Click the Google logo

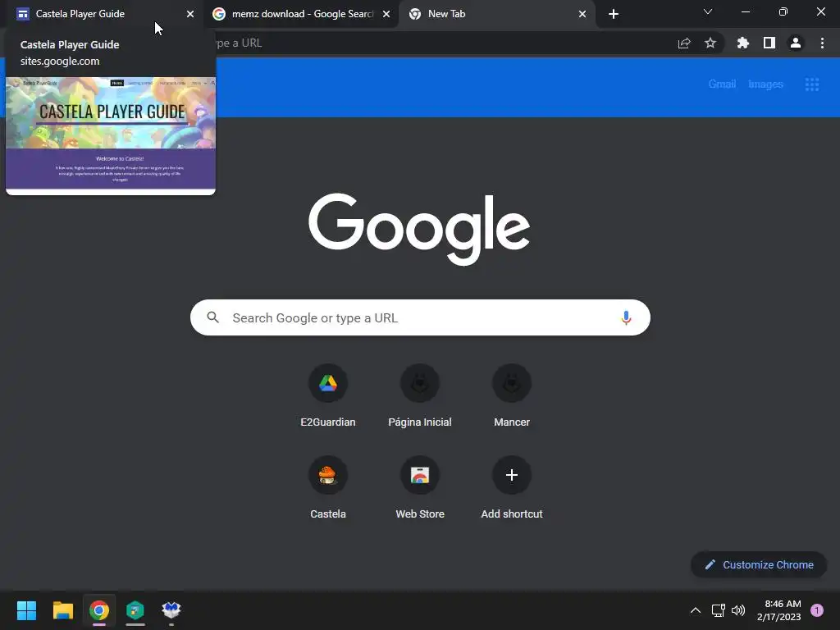point(419,229)
